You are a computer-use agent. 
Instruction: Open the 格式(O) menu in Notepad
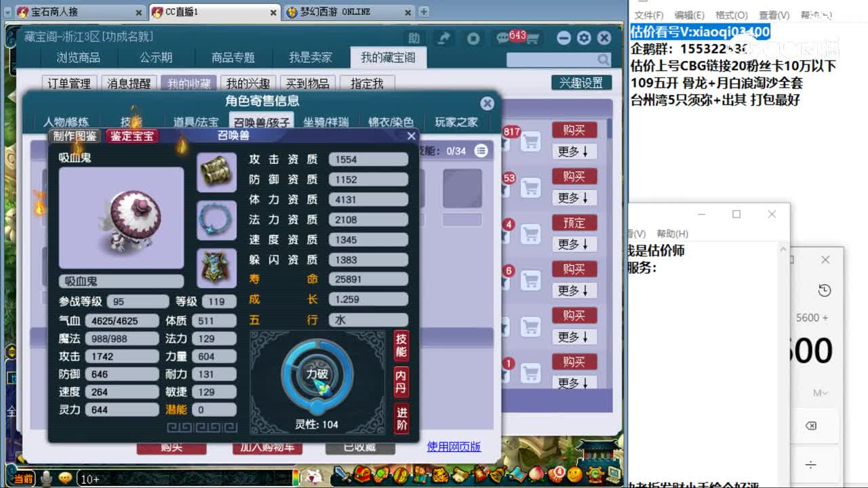pos(732,15)
